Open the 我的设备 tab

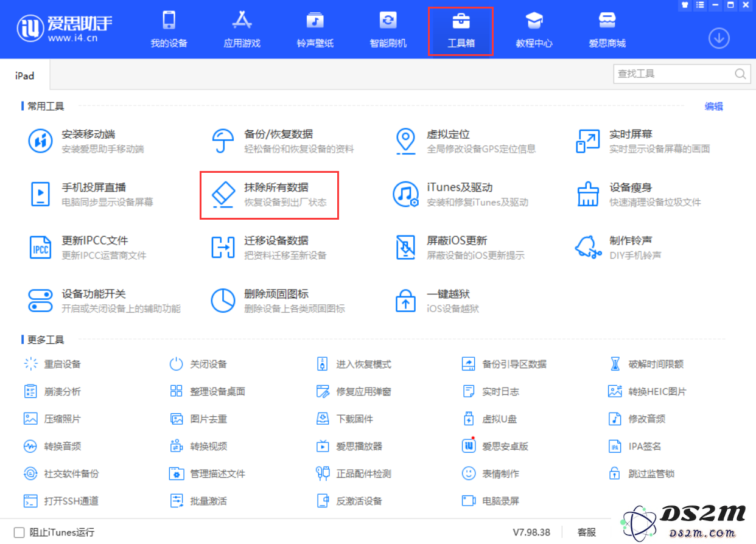(x=169, y=29)
